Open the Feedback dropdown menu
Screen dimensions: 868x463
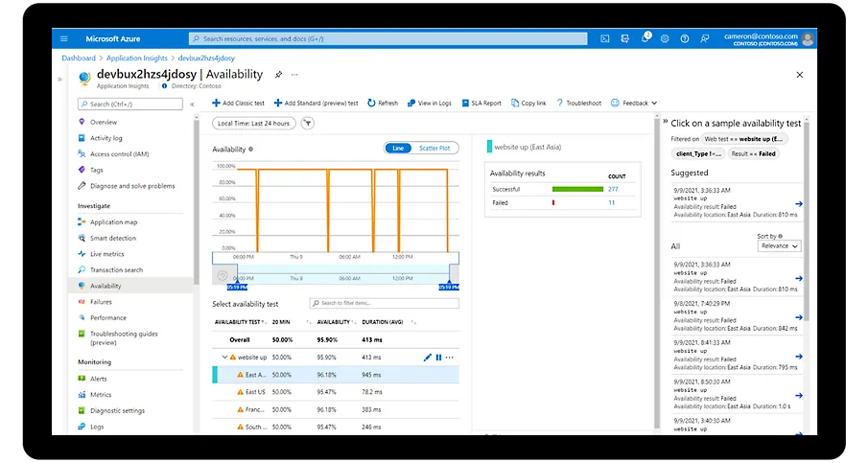634,103
